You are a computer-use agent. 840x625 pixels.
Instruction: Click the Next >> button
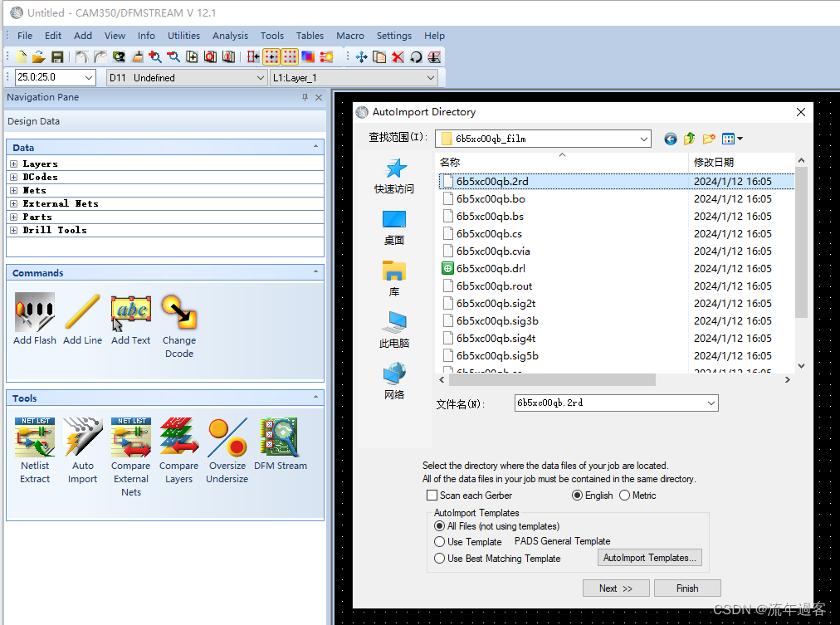pos(616,588)
